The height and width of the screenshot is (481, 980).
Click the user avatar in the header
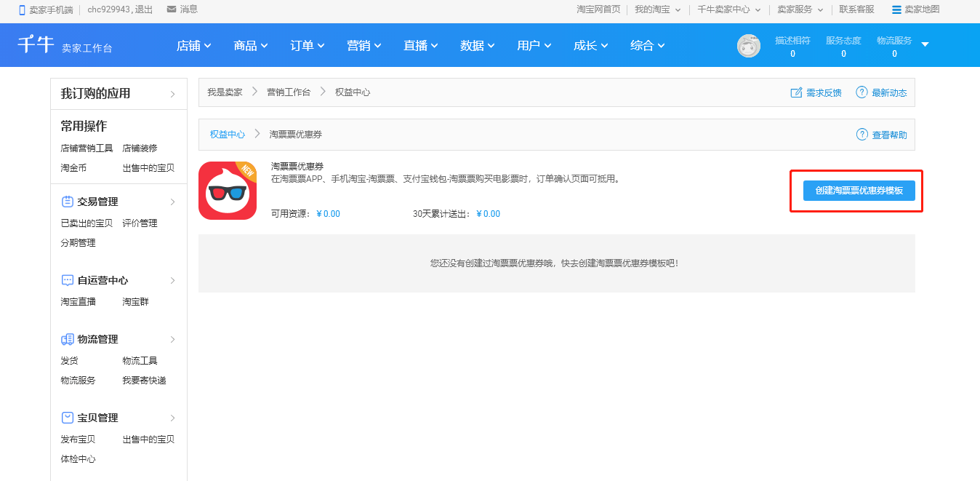pos(749,45)
